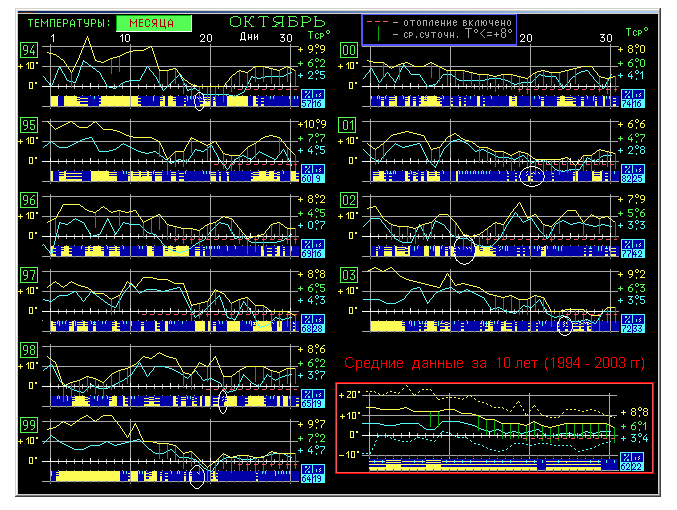Click the МЕСЯЦА mode button

[154, 23]
